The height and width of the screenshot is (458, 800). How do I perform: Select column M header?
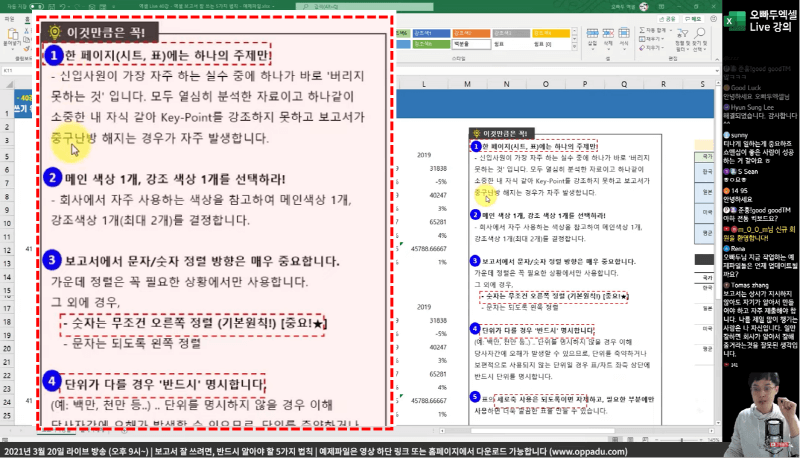click(x=467, y=84)
